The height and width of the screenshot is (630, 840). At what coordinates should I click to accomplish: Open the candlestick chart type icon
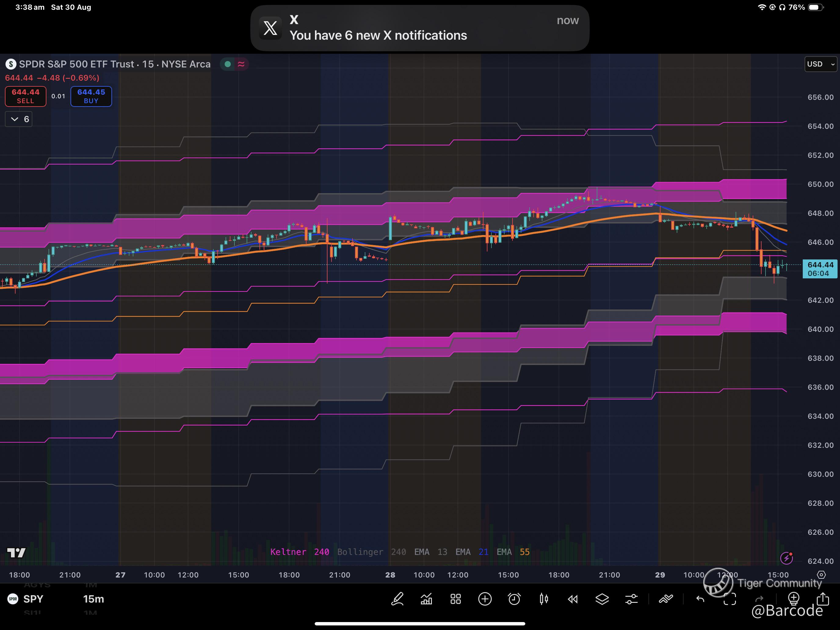coord(543,599)
